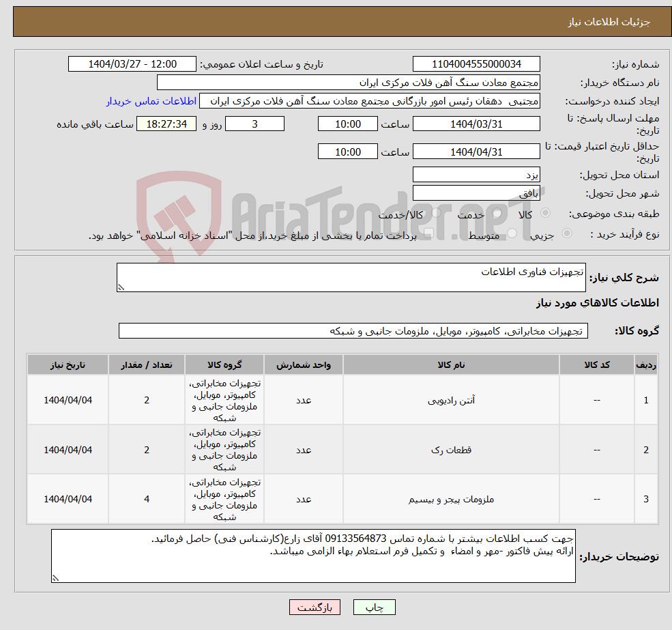Click the remaining days field showing 3
672x630 pixels.
click(254, 124)
